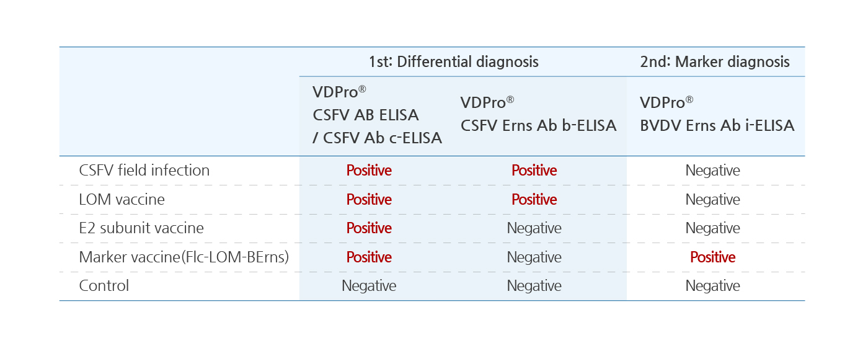Select Positive result for Marker vaccine under BVDV i-ELISA
The height and width of the screenshot is (343, 868).
[713, 257]
